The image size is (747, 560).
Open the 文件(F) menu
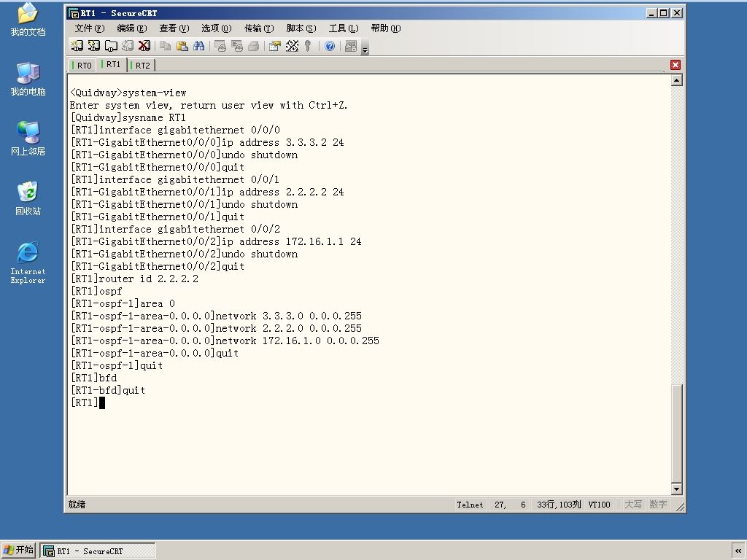coord(89,28)
